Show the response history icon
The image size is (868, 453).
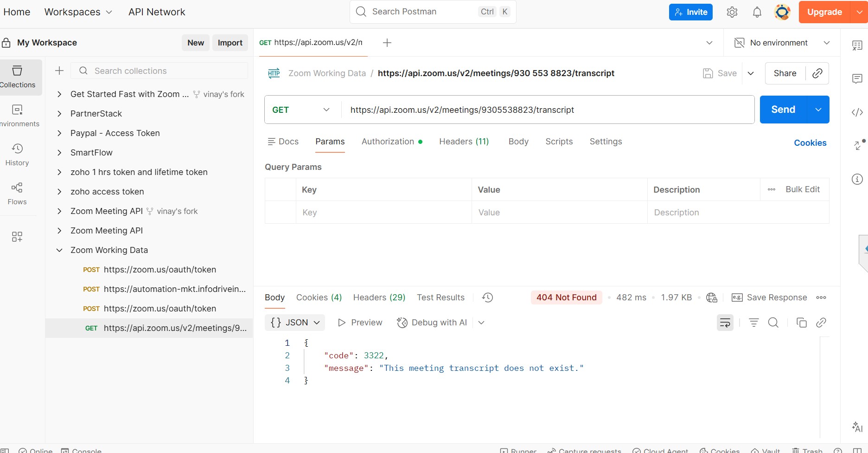[x=488, y=298]
